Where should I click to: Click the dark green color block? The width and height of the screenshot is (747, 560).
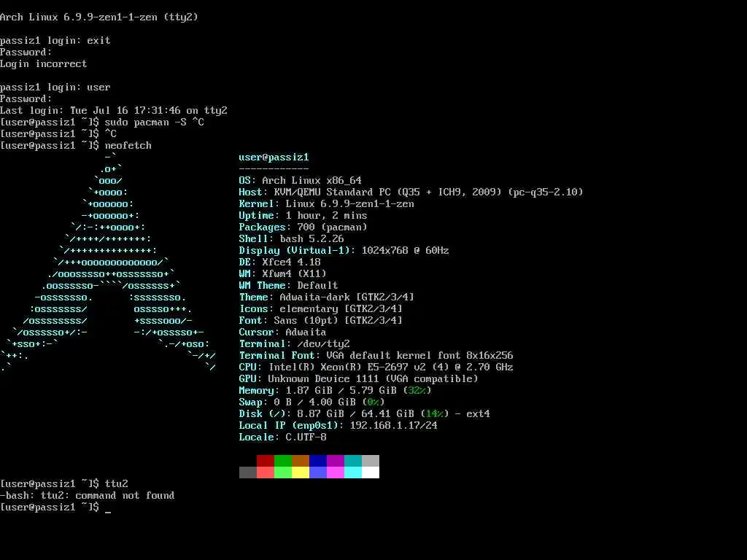click(283, 461)
